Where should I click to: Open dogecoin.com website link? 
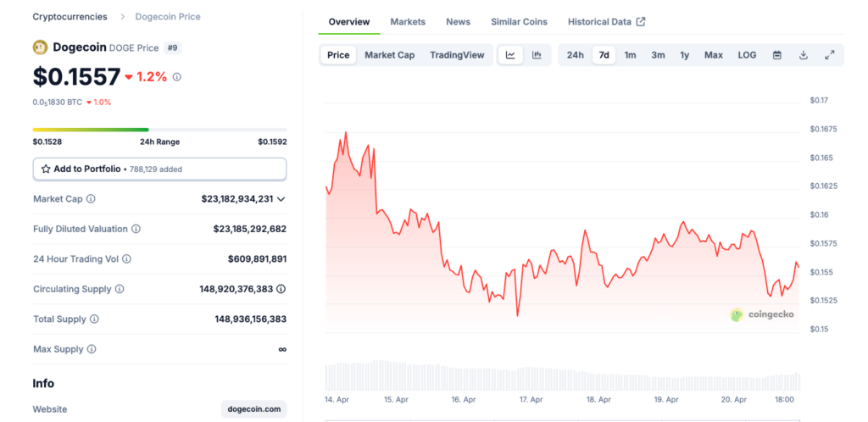(253, 409)
